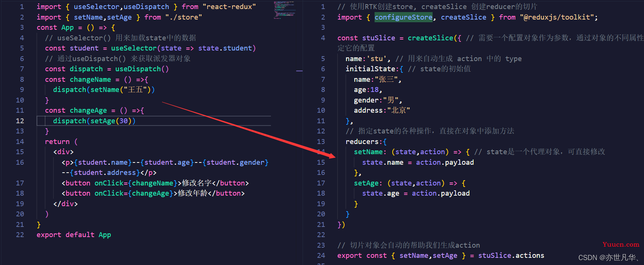
Task: Click stuSlice.actions on right line 24
Action: tap(511, 256)
